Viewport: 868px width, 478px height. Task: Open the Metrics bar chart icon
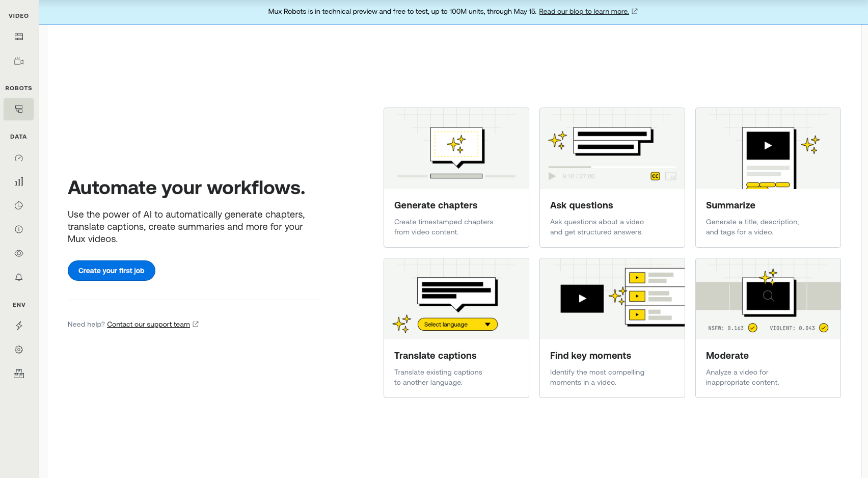[x=19, y=181]
